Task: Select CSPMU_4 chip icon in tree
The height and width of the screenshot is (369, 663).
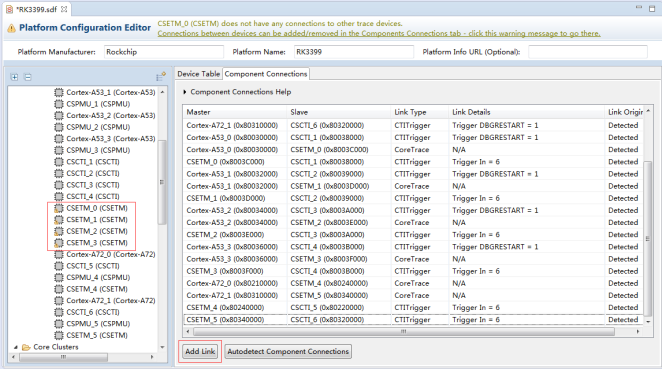Action: click(59, 277)
